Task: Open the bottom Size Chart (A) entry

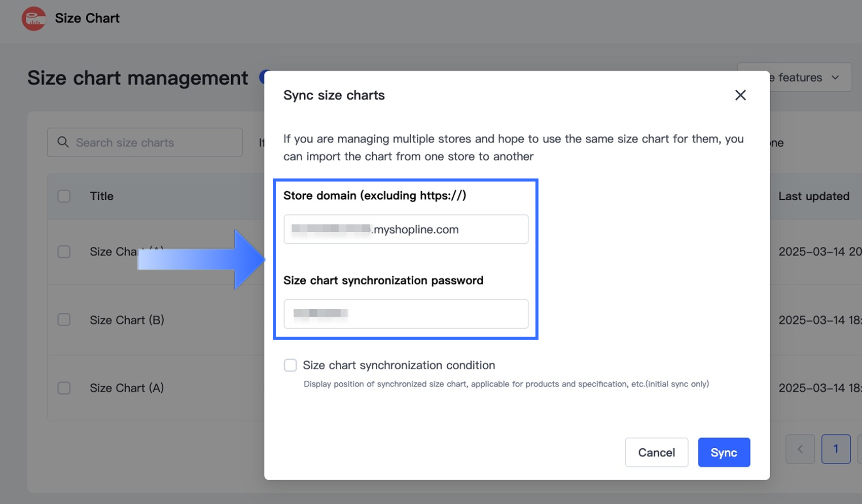Action: tap(127, 388)
